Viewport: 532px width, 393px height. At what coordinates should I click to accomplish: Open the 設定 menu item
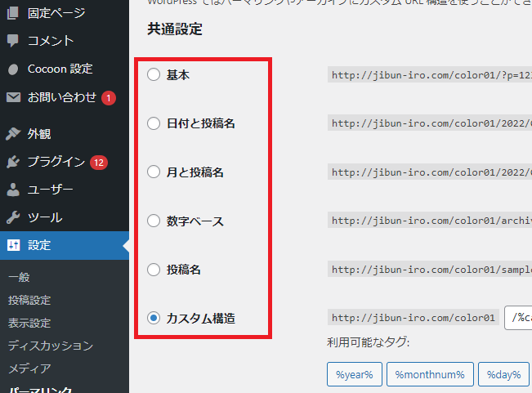(x=65, y=245)
